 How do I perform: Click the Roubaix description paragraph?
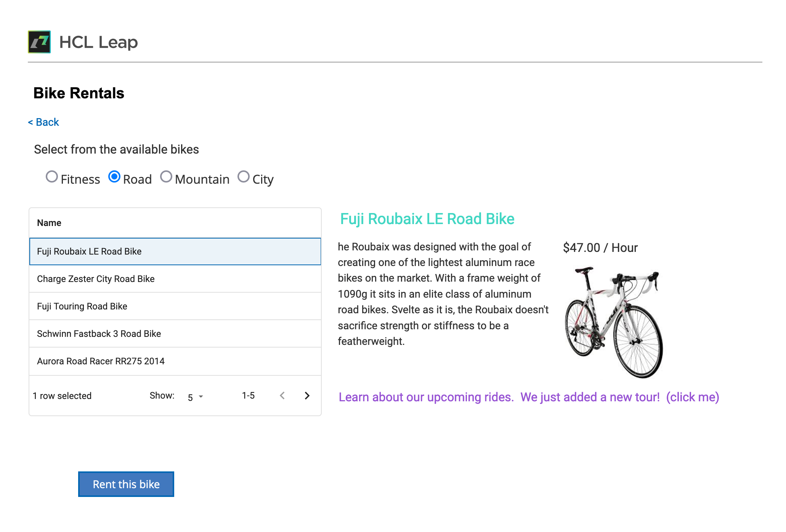443,294
